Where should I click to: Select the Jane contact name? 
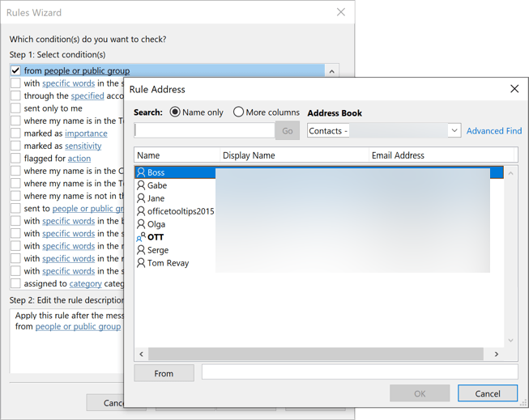coord(156,198)
